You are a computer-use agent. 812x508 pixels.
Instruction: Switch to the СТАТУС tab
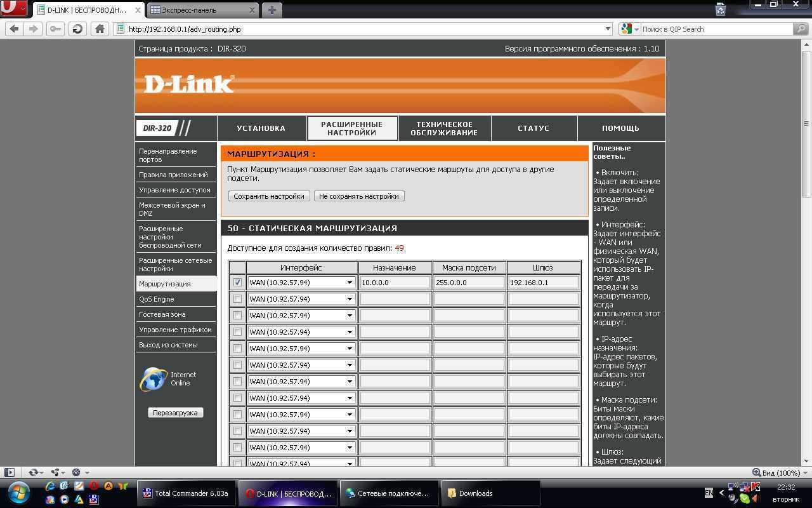pos(534,128)
